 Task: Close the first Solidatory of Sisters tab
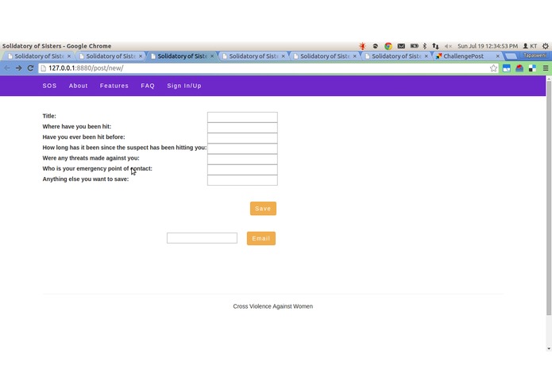point(69,56)
